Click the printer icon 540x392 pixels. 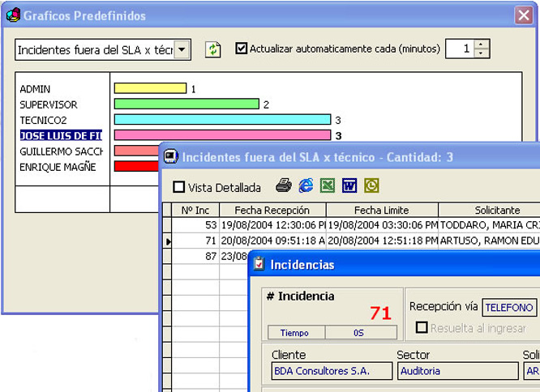(283, 186)
